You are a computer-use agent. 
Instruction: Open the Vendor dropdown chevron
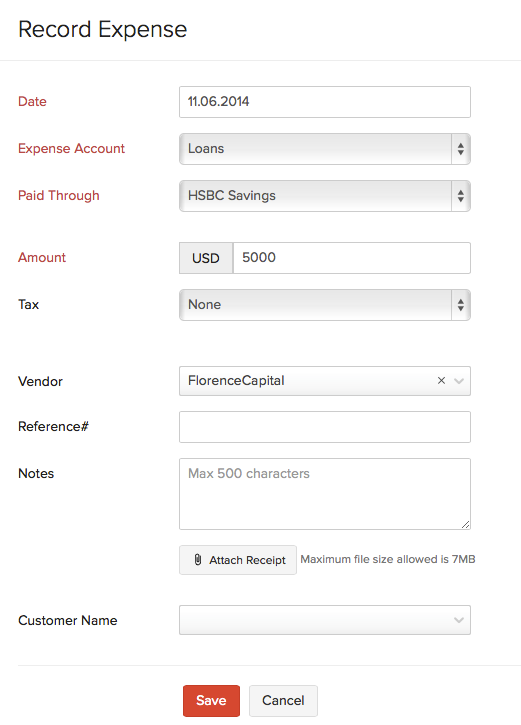tap(459, 381)
